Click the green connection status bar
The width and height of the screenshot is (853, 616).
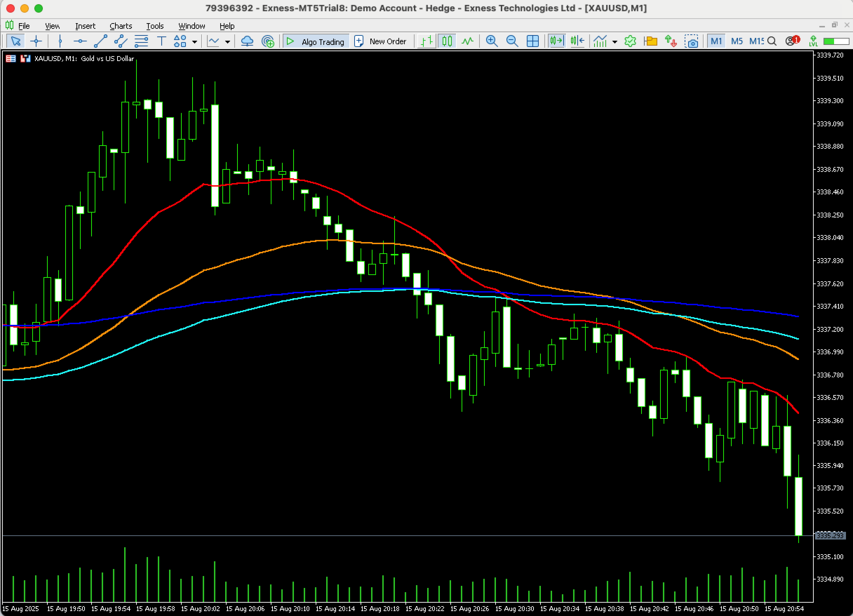[x=835, y=41]
